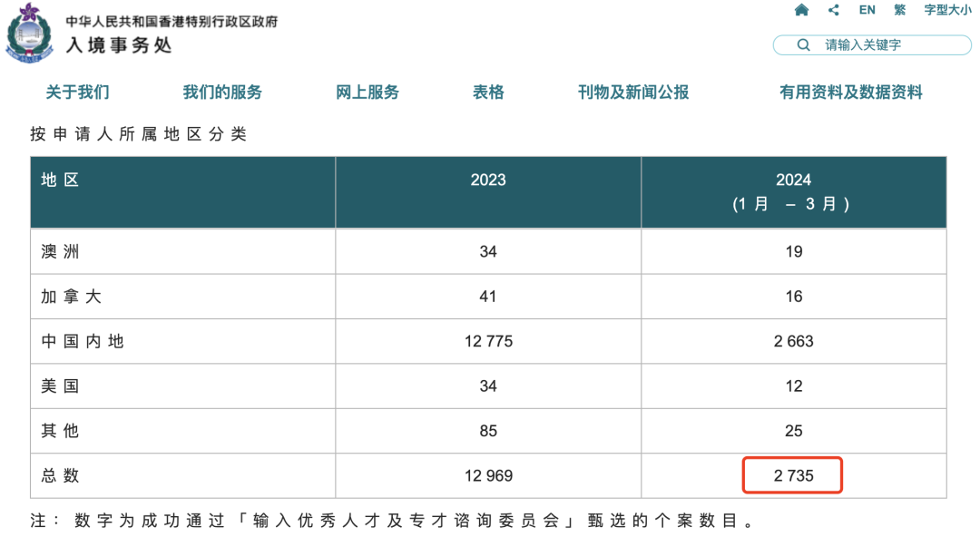The height and width of the screenshot is (537, 980).
Task: Click the 2024 (1月–3月) column header
Action: tap(794, 192)
